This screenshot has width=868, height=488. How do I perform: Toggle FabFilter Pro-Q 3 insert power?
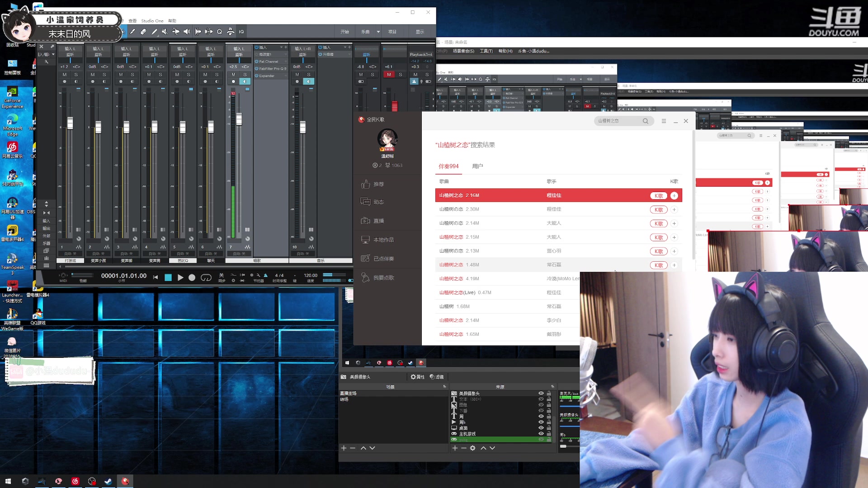[256, 69]
